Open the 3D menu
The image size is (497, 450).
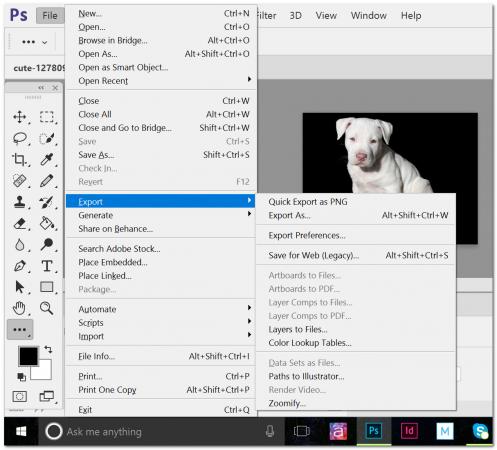point(295,15)
